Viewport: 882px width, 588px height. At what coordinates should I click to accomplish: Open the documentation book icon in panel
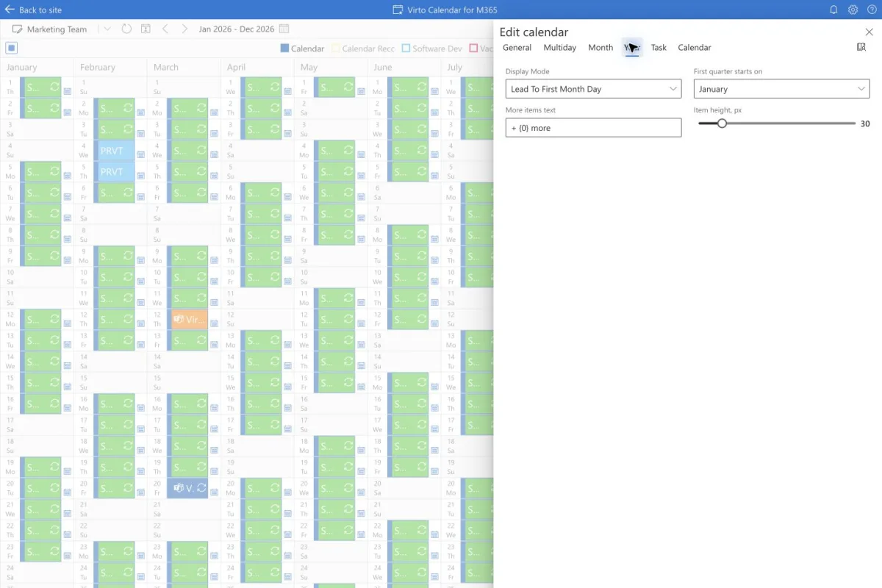(861, 47)
